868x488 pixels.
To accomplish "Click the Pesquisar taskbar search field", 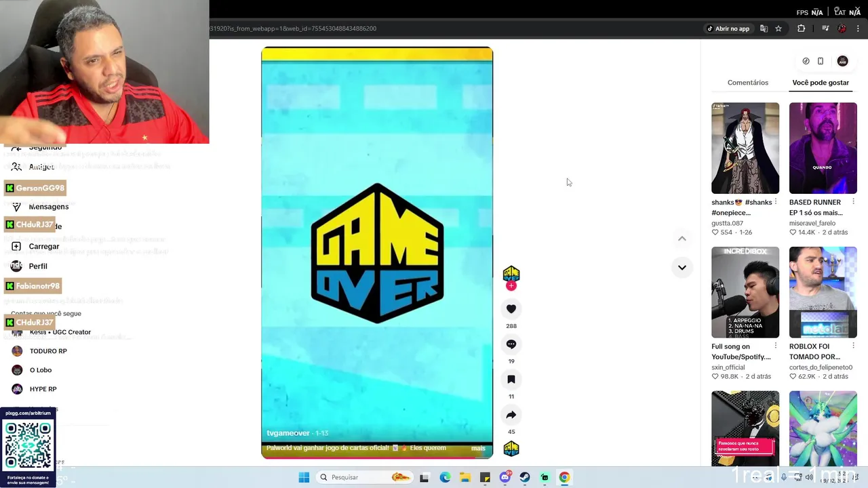I will (x=365, y=477).
